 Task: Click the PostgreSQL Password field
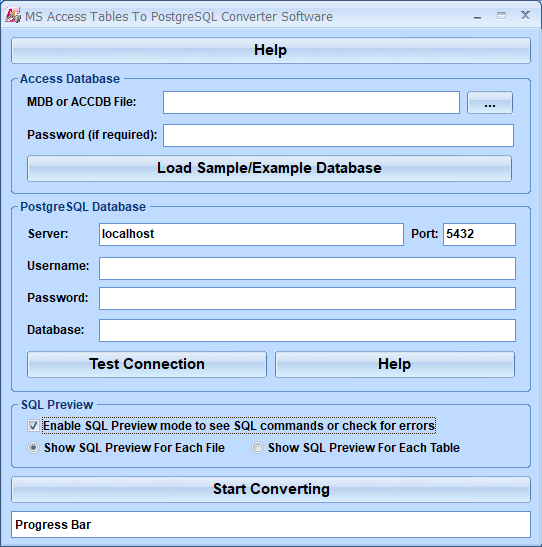pyautogui.click(x=307, y=298)
